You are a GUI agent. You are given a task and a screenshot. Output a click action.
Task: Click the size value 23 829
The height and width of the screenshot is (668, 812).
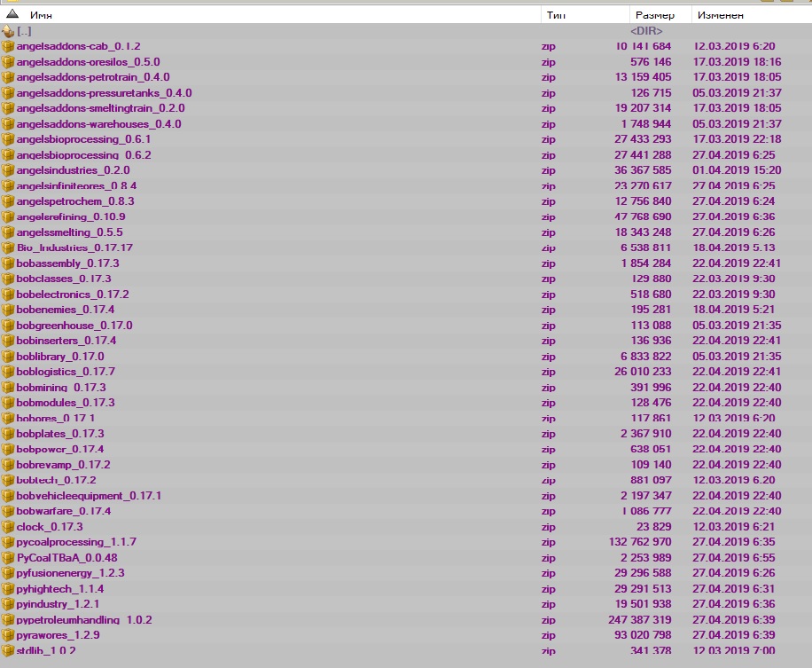(x=654, y=527)
